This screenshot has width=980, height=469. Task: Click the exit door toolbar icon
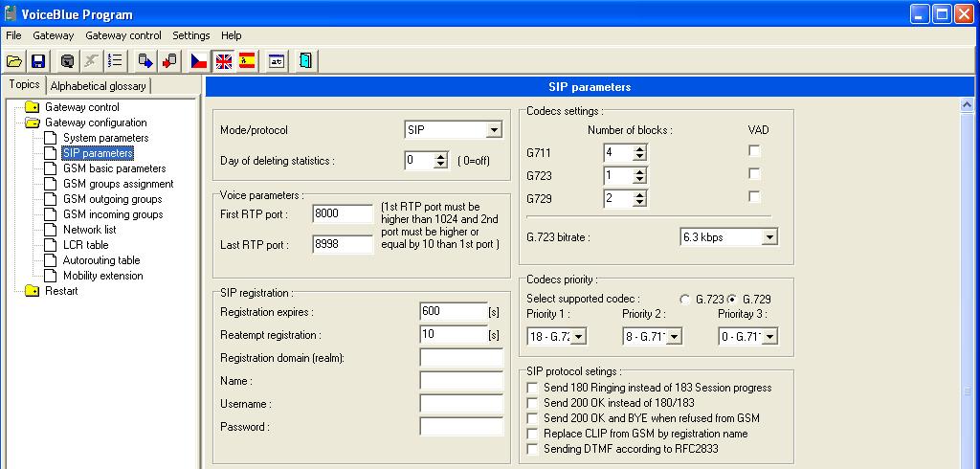305,61
